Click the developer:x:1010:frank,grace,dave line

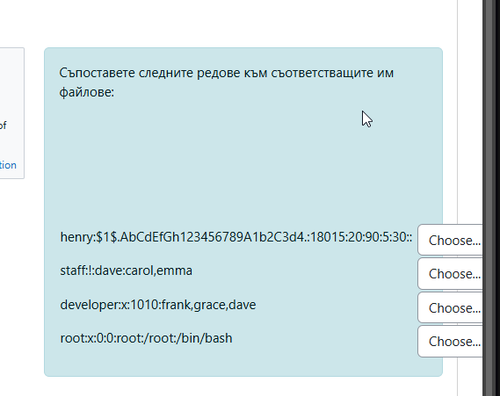(x=158, y=305)
